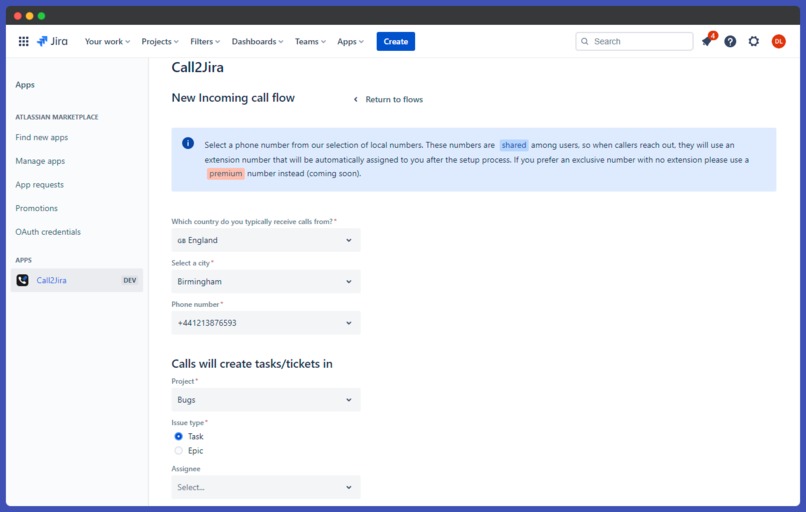Click the Issue type label

click(x=188, y=423)
